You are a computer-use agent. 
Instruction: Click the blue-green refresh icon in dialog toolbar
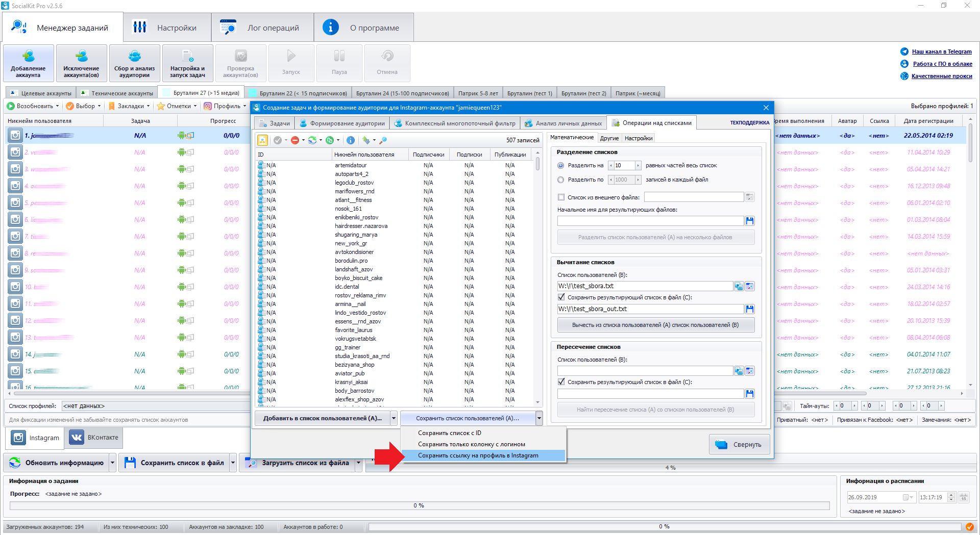pyautogui.click(x=312, y=140)
